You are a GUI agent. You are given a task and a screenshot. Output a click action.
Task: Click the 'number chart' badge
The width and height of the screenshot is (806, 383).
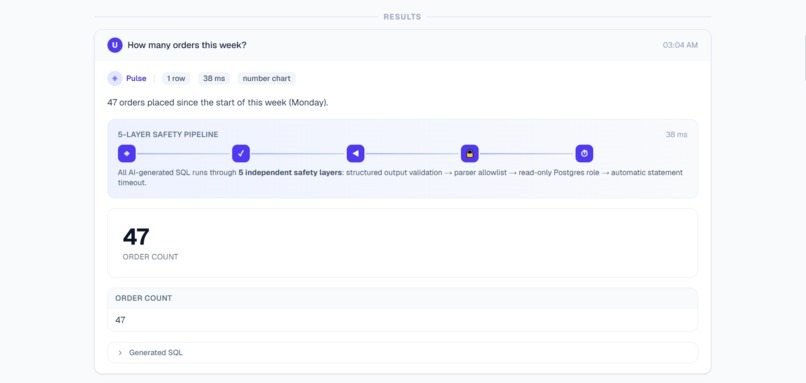coord(266,79)
